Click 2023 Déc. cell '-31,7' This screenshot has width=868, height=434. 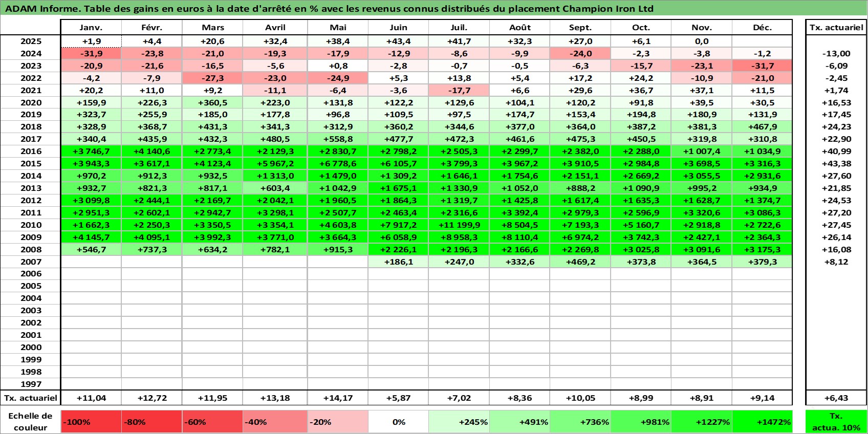point(762,66)
